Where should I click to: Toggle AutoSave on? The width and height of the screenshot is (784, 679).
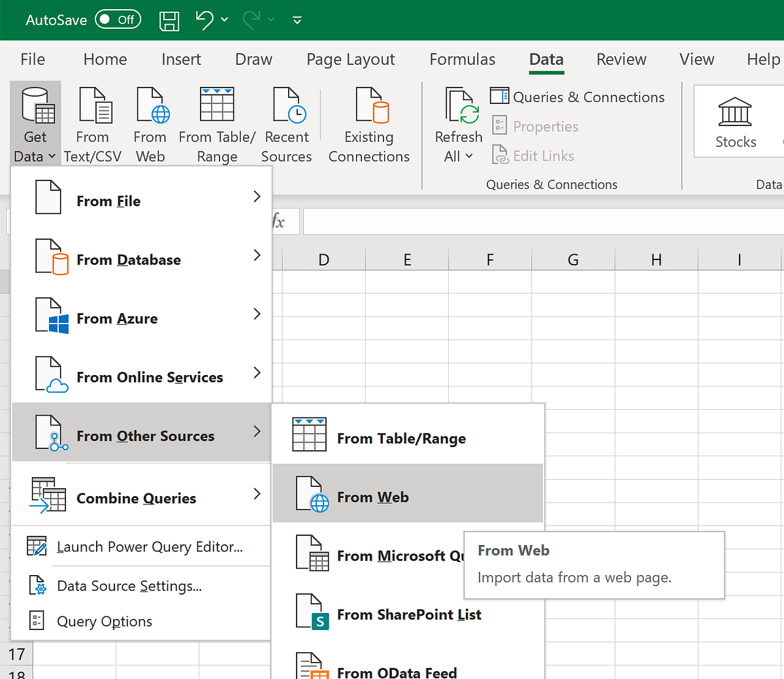[x=118, y=20]
